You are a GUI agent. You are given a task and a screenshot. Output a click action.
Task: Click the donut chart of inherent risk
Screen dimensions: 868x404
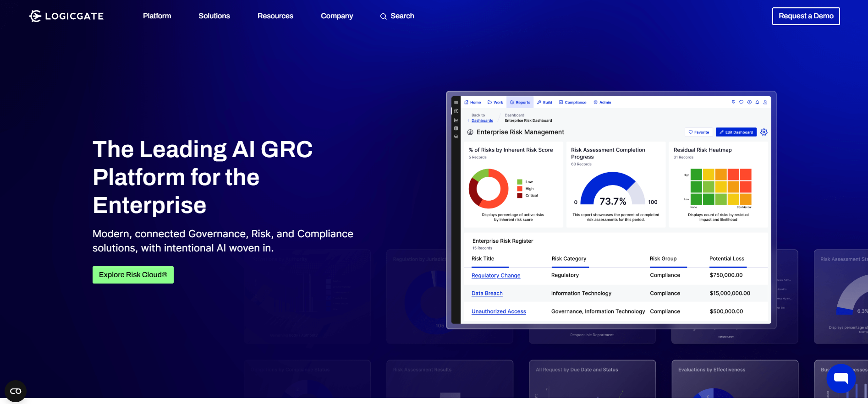[x=489, y=189]
